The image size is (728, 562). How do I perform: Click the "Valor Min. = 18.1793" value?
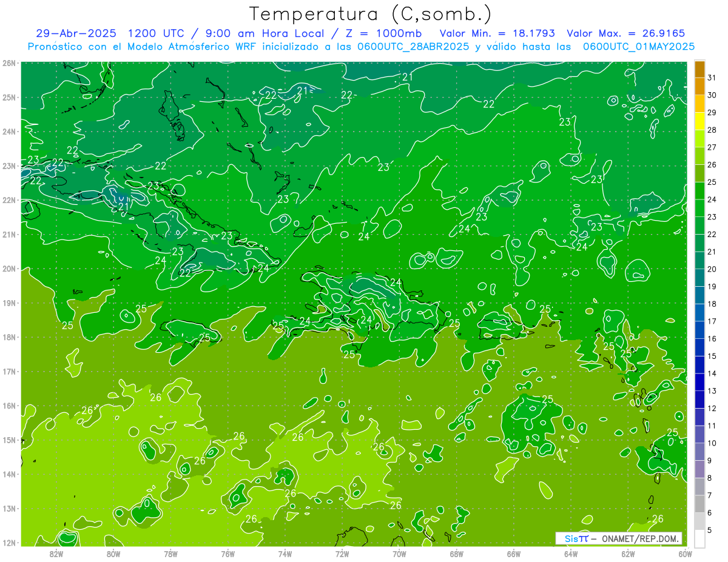coord(497,33)
